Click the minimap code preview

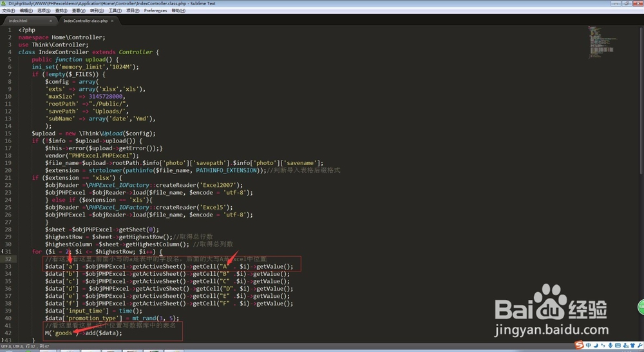601,41
